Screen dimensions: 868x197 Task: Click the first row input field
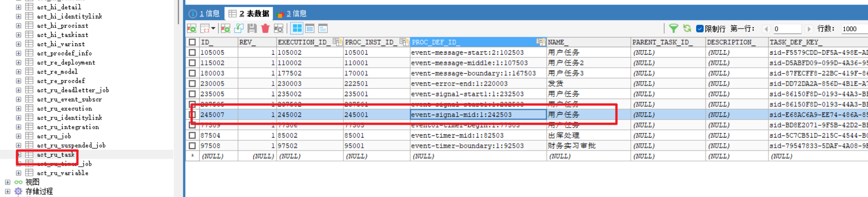pyautogui.click(x=787, y=29)
